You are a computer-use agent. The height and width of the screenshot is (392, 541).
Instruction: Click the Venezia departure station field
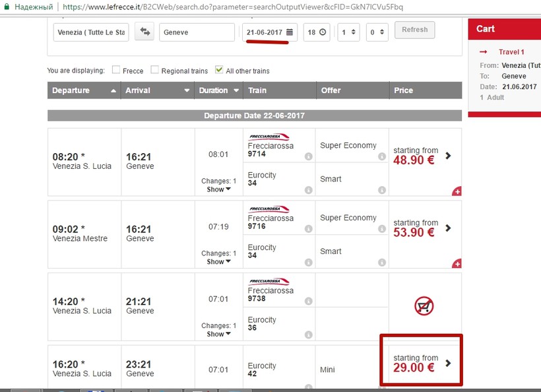pyautogui.click(x=90, y=32)
